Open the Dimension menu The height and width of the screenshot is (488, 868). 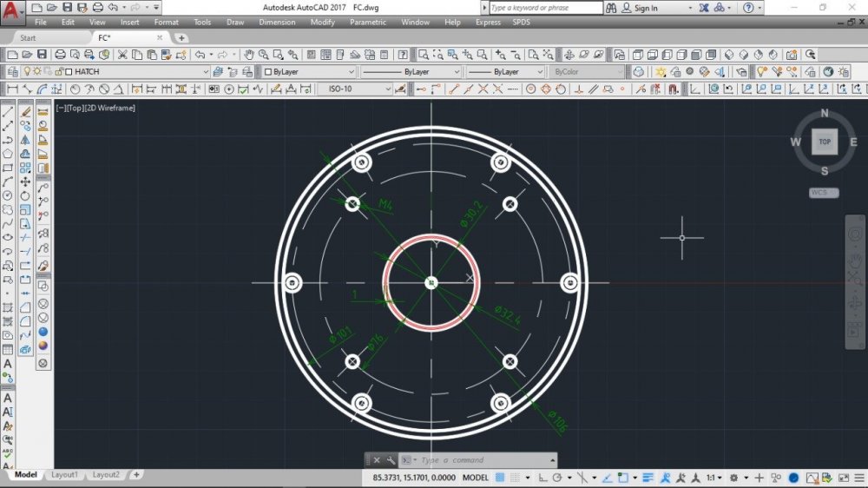pos(277,23)
